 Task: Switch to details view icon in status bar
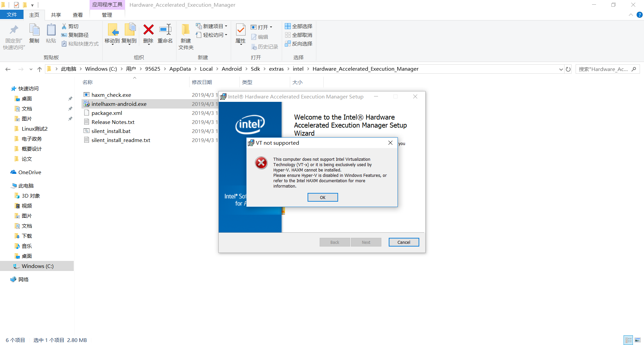(629, 340)
